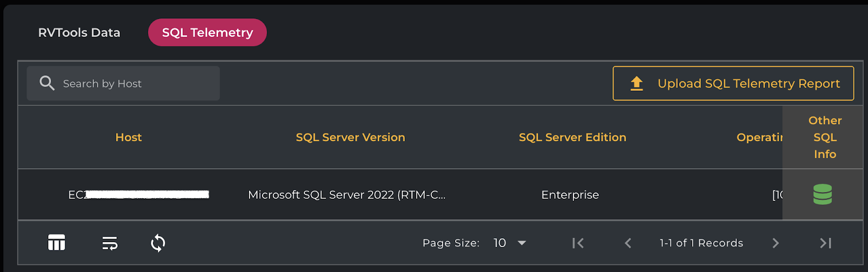The image size is (868, 272).
Task: Advance to the next page
Action: [775, 243]
